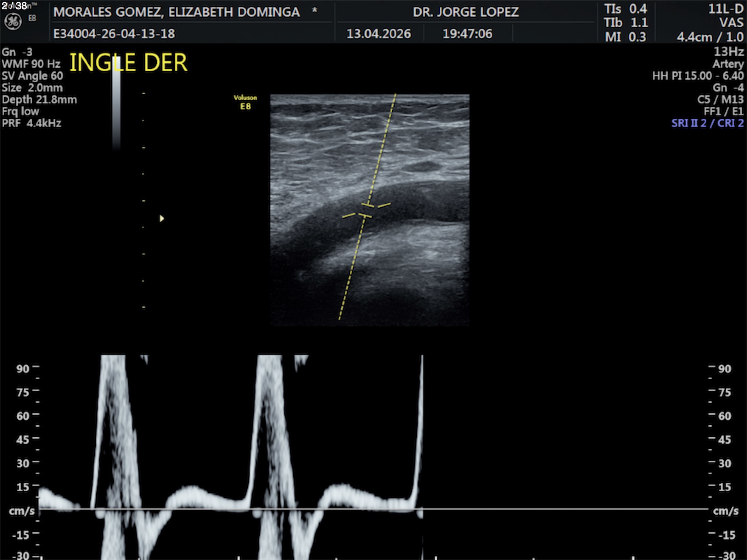Screen dimensions: 747x560
Task: Click the DR. JORGE LOPEZ field
Action: coord(466,12)
